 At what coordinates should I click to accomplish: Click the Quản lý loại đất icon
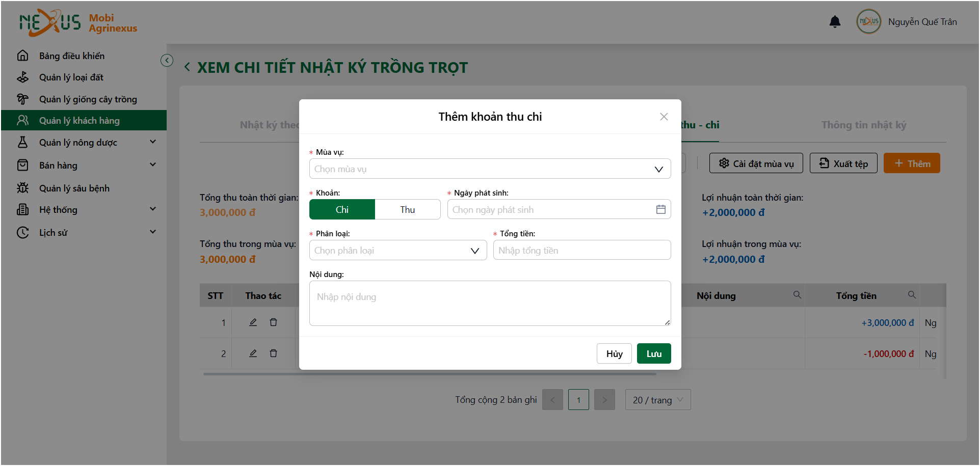pos(23,77)
